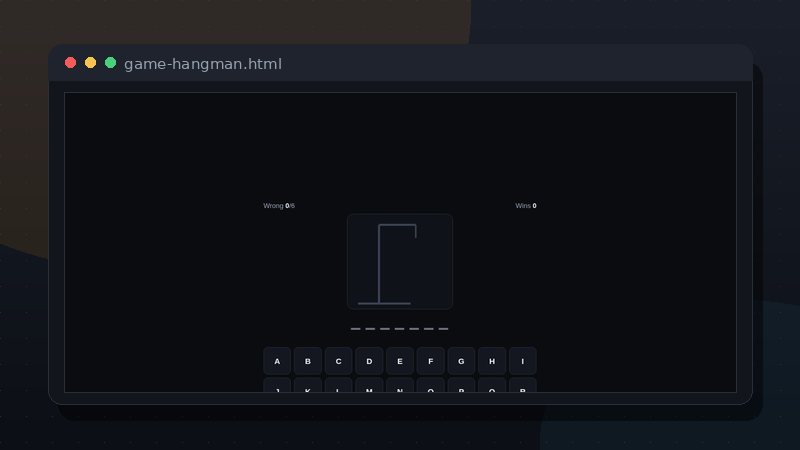Guess the letter A
Image resolution: width=800 pixels, height=450 pixels.
coord(277,361)
